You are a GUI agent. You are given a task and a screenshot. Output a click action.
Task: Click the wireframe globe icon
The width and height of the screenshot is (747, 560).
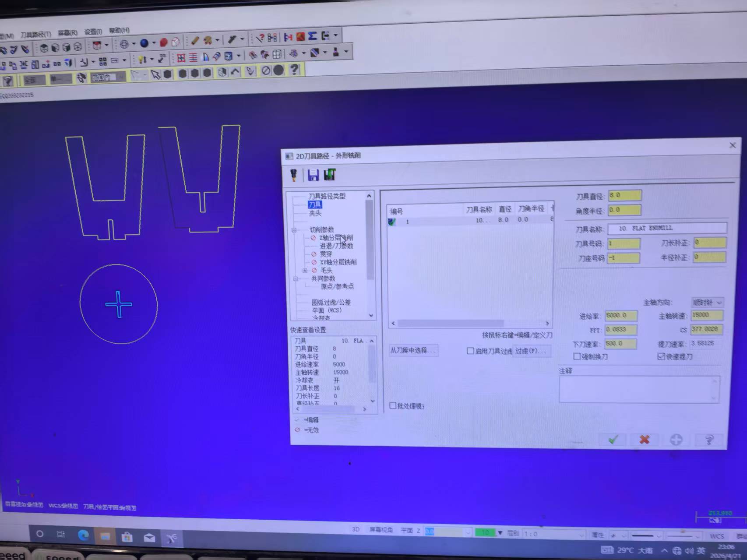[x=124, y=43]
